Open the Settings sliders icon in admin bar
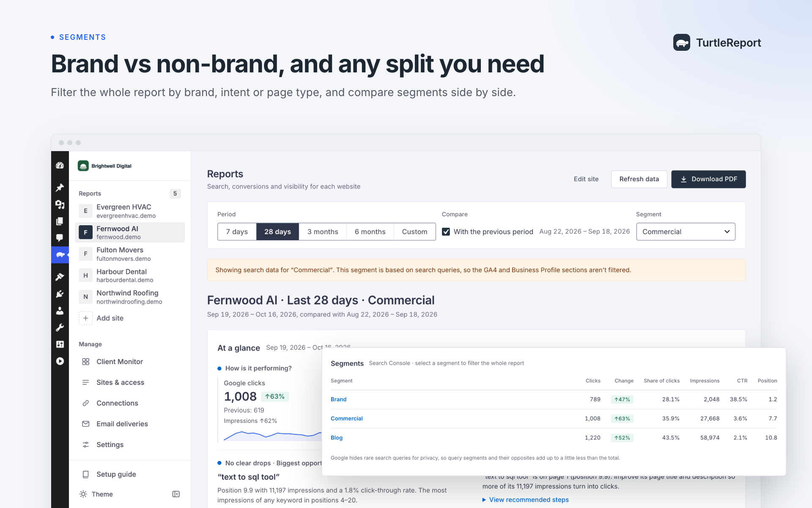The width and height of the screenshot is (812, 508). pos(60,344)
